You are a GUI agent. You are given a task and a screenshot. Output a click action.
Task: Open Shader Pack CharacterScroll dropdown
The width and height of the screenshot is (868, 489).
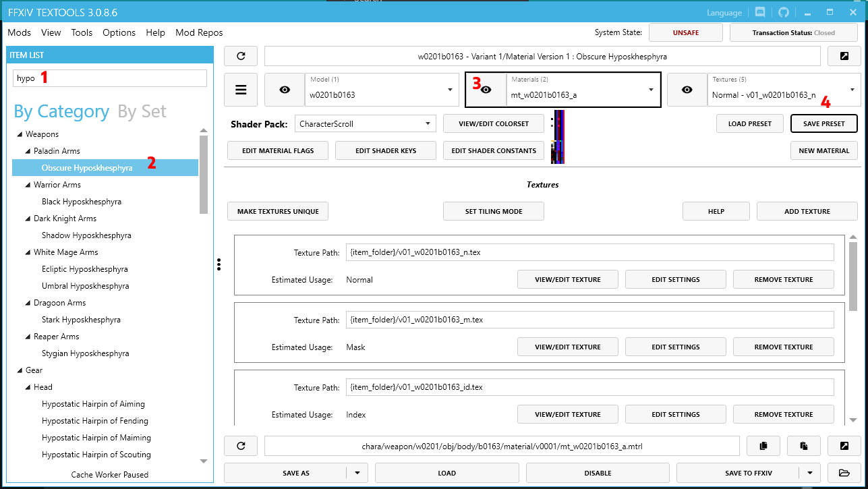365,124
